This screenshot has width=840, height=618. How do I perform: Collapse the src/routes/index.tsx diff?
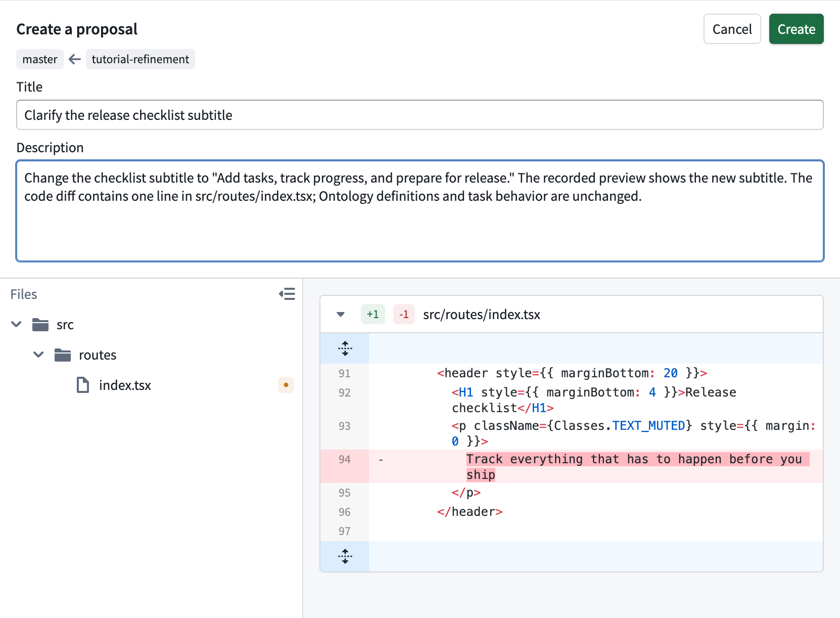coord(341,314)
